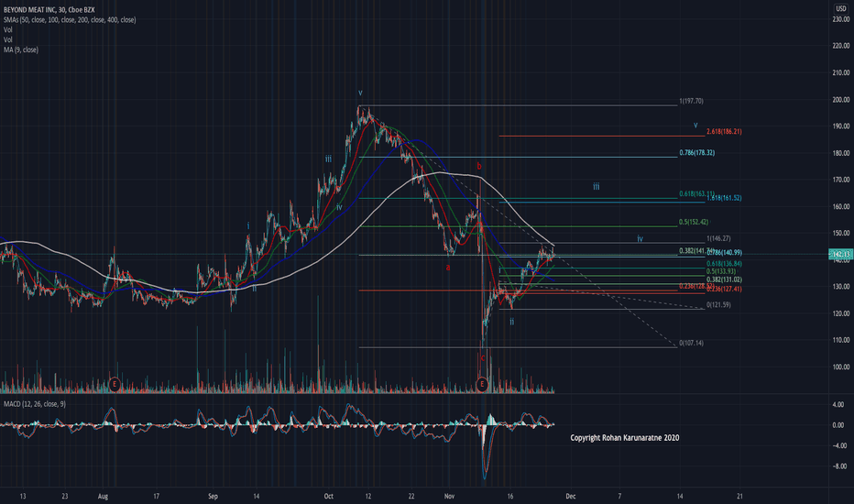Open the USD currency selector
Screen dimensions: 854x504
(x=841, y=9)
